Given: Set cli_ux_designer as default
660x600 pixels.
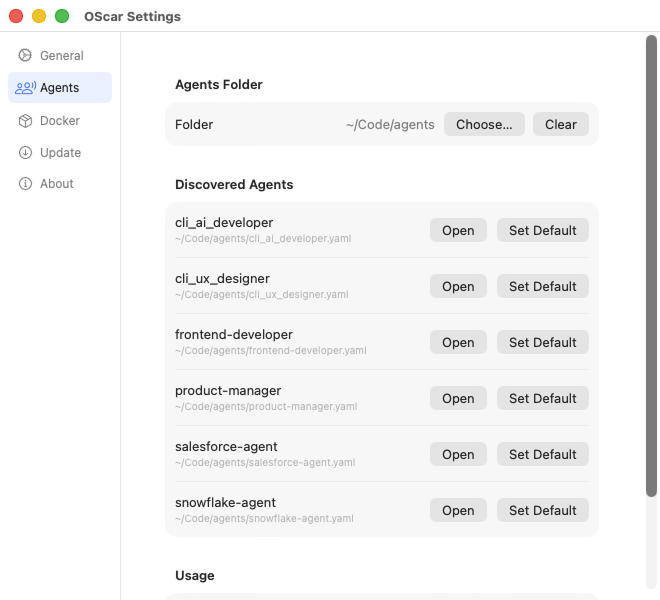Looking at the screenshot, I should point(543,286).
